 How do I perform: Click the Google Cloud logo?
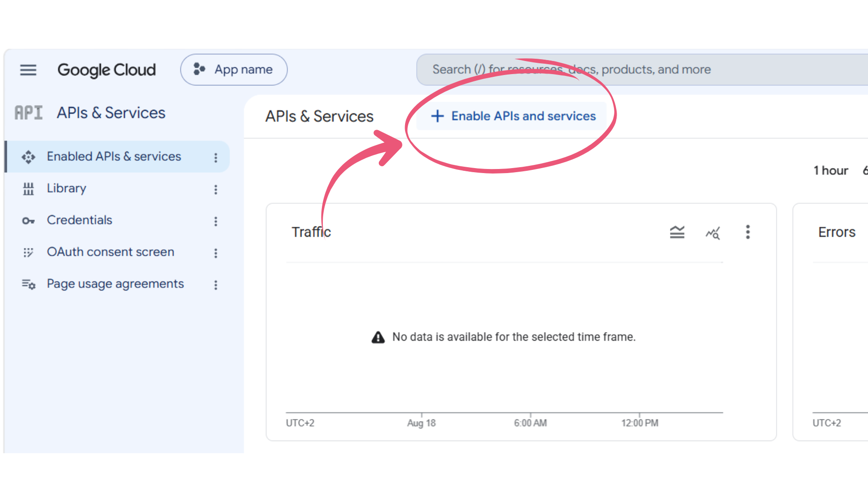pos(107,70)
